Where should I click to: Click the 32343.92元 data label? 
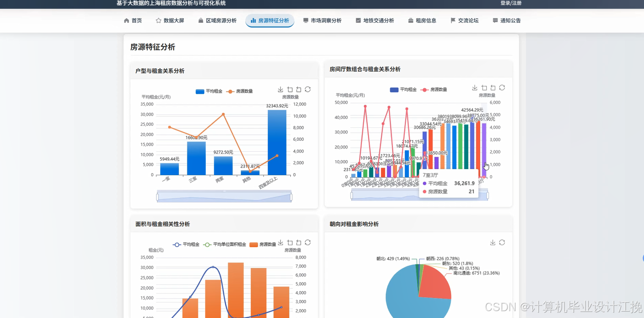click(x=277, y=106)
